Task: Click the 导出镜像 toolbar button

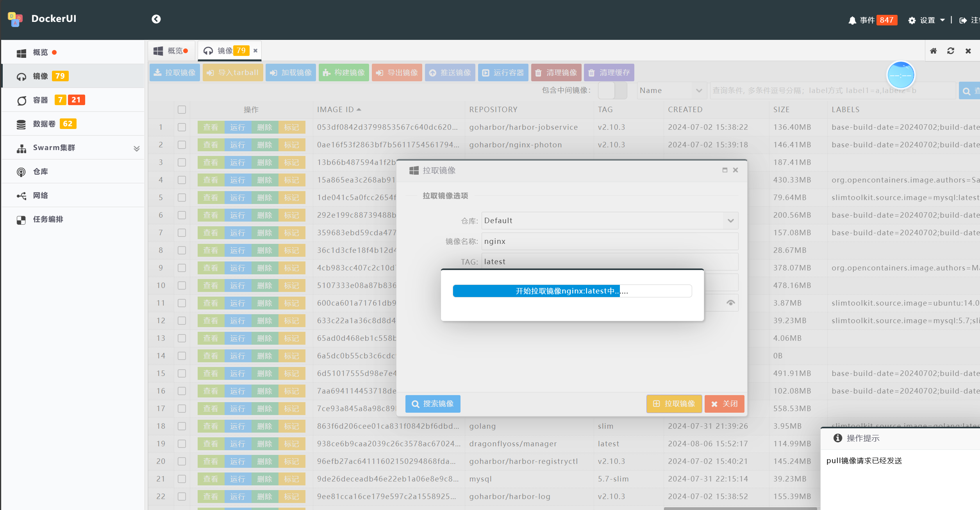Action: click(397, 73)
